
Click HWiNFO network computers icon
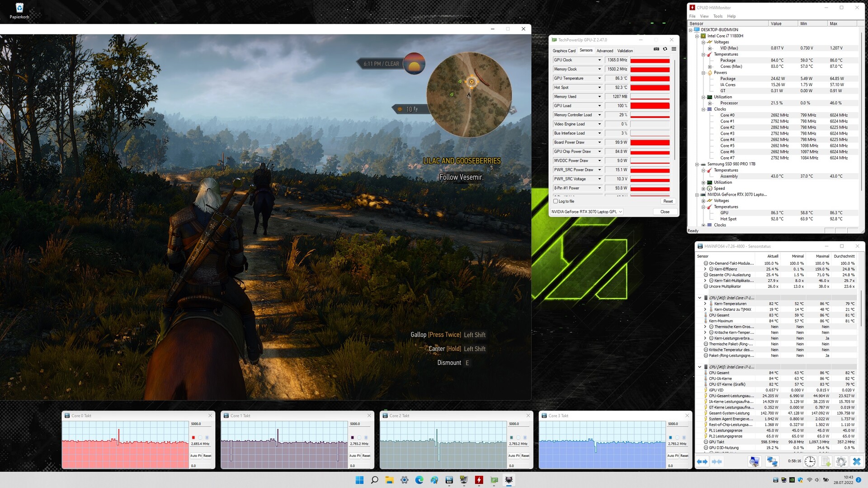pos(772,461)
